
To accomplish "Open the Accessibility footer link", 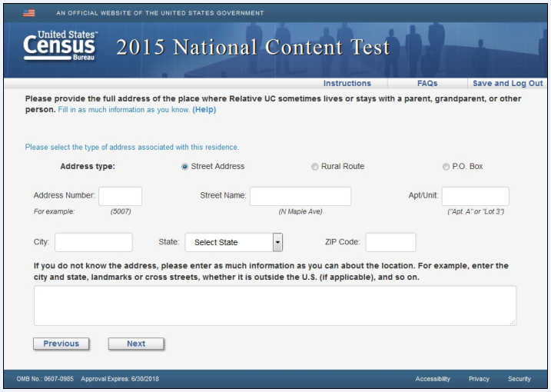I will click(433, 379).
